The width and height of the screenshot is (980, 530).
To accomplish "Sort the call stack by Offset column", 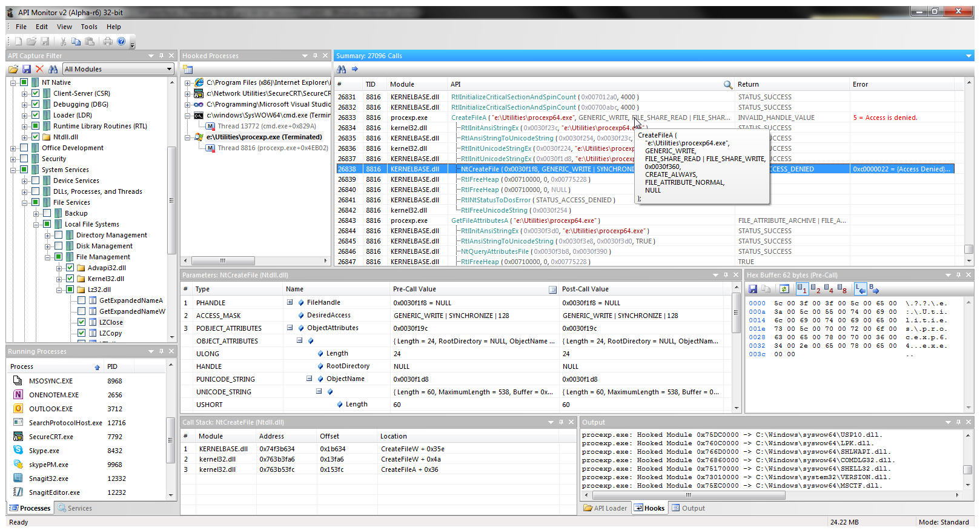I will tap(347, 436).
